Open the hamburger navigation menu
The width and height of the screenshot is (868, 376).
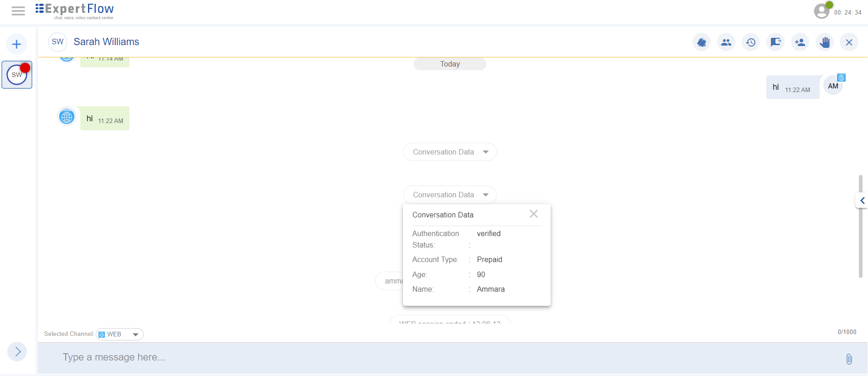[x=18, y=11]
